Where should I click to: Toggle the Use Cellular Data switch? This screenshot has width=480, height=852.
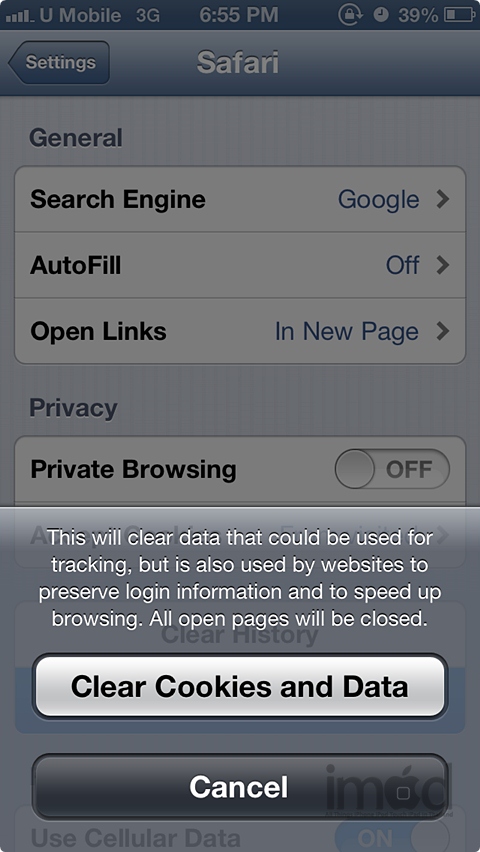[392, 836]
